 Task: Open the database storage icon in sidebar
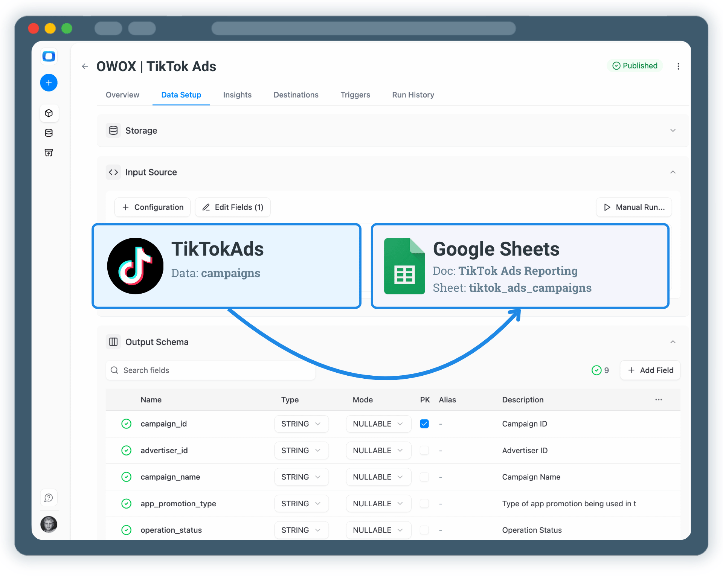[49, 133]
